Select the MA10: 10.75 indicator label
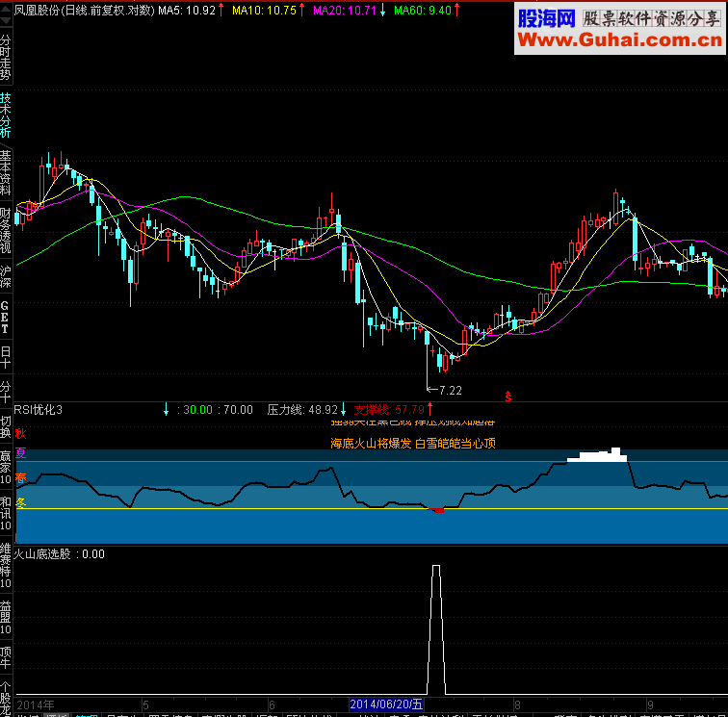 coord(264,11)
